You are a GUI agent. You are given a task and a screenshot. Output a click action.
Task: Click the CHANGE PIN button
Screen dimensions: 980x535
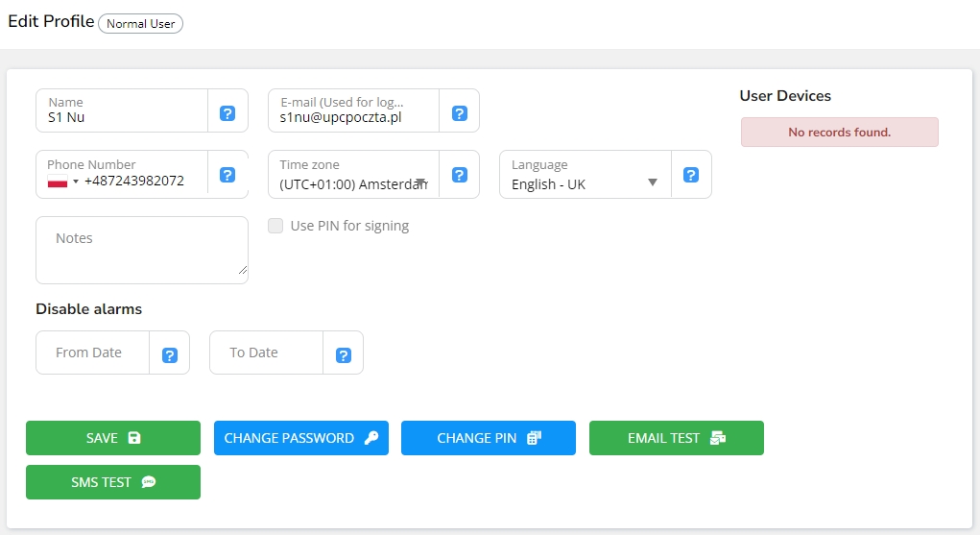click(x=488, y=438)
